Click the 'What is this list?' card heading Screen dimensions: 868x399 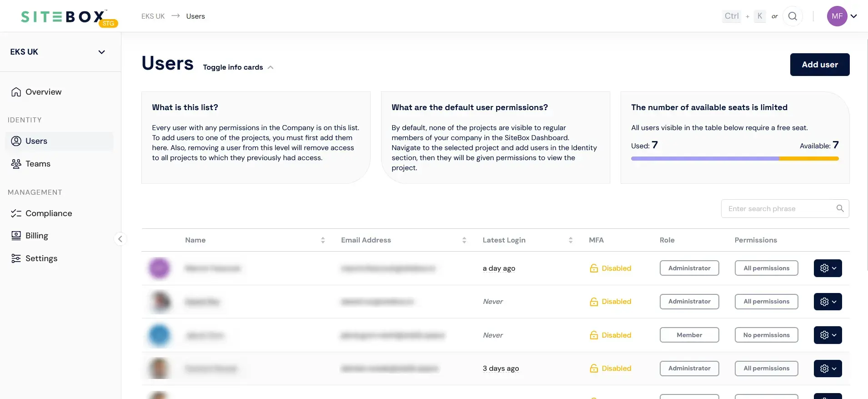[185, 107]
